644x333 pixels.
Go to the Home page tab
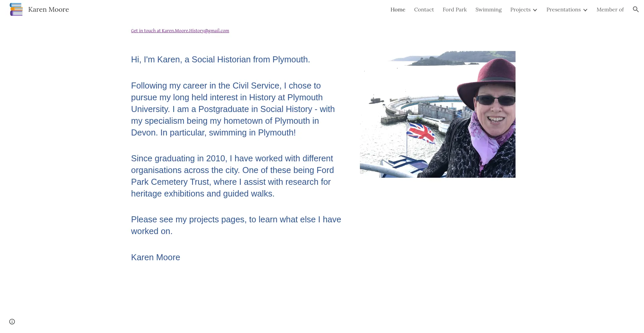398,9
